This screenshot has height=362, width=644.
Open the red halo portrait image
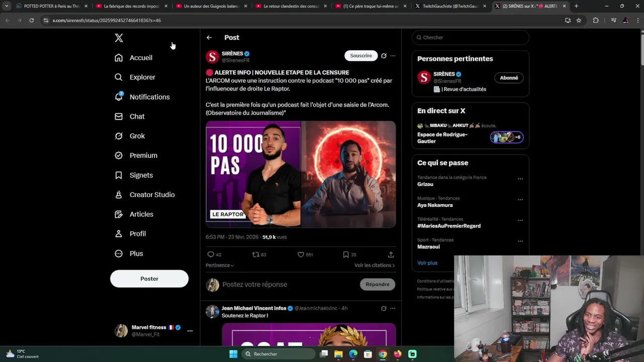349,174
